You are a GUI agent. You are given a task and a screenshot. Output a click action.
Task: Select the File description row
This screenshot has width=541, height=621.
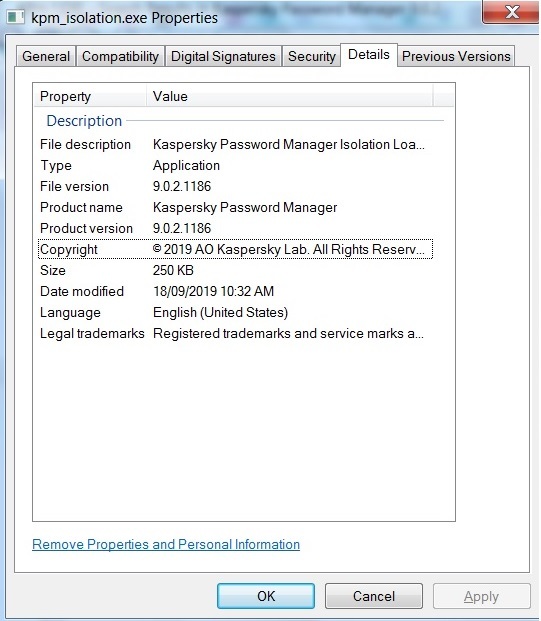tap(235, 145)
